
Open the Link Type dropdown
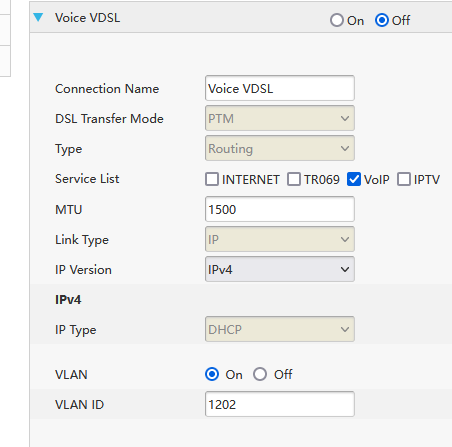[x=280, y=239]
